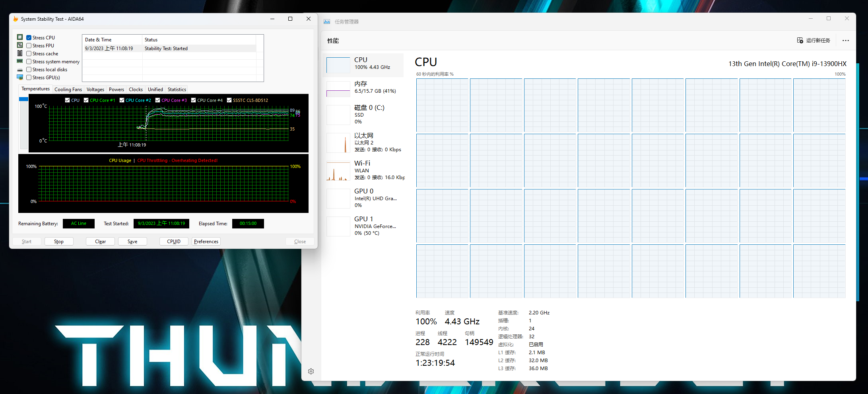Click the run new task icon
Screen dimensions: 868x394
(x=800, y=41)
